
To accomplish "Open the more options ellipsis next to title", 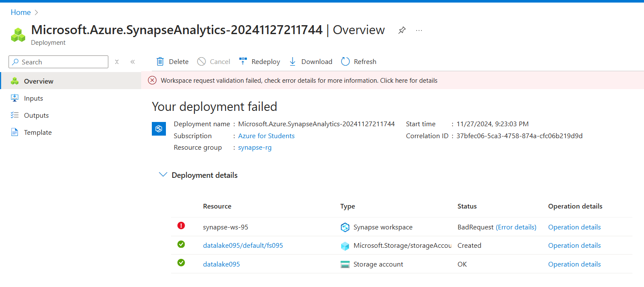I will [419, 30].
